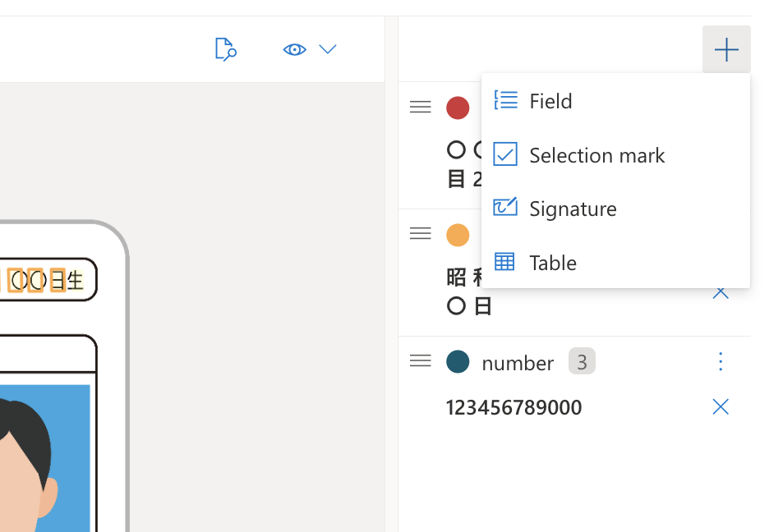Remove the 123456789000 value with X

tap(721, 406)
